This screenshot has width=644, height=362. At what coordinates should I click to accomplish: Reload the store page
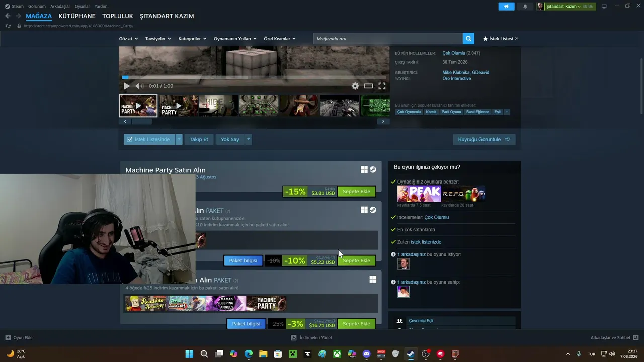[x=8, y=26]
